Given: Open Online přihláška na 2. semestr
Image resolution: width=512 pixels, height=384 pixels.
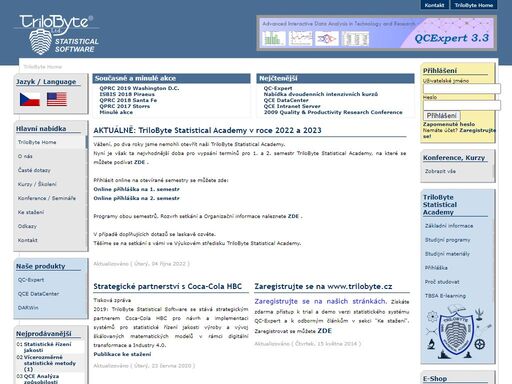Looking at the screenshot, I should 136,198.
